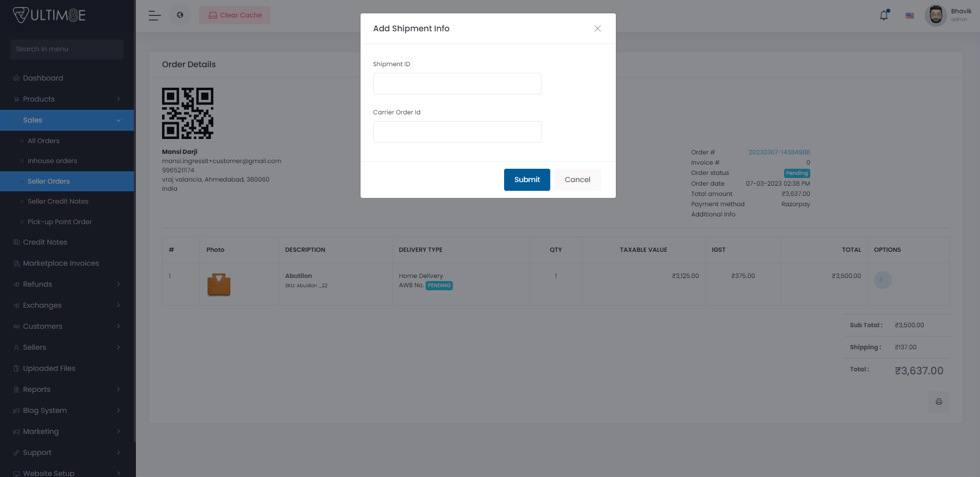
Task: Click the QR code for the order
Action: pos(187,113)
